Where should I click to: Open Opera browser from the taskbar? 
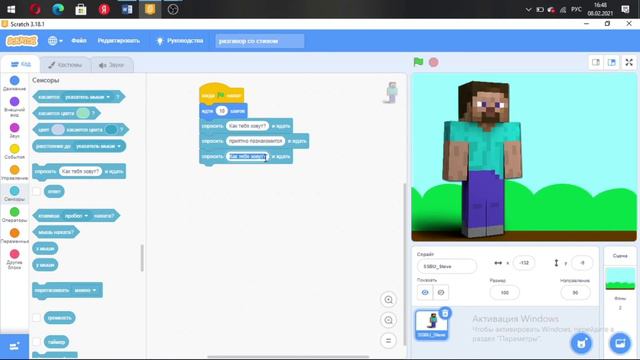[35, 9]
